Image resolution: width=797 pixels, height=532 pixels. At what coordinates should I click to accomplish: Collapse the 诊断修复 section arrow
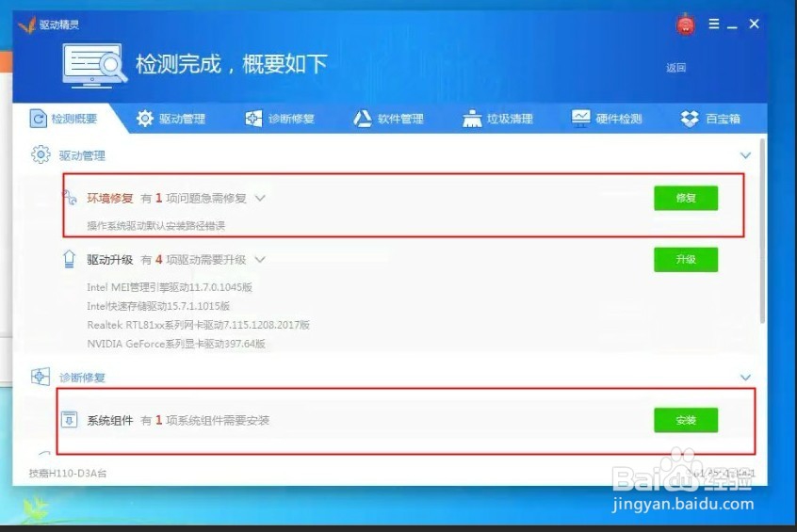coord(745,378)
